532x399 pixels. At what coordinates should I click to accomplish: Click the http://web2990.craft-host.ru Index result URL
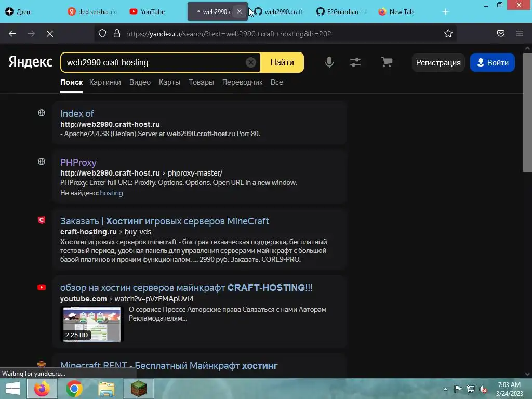(110, 124)
